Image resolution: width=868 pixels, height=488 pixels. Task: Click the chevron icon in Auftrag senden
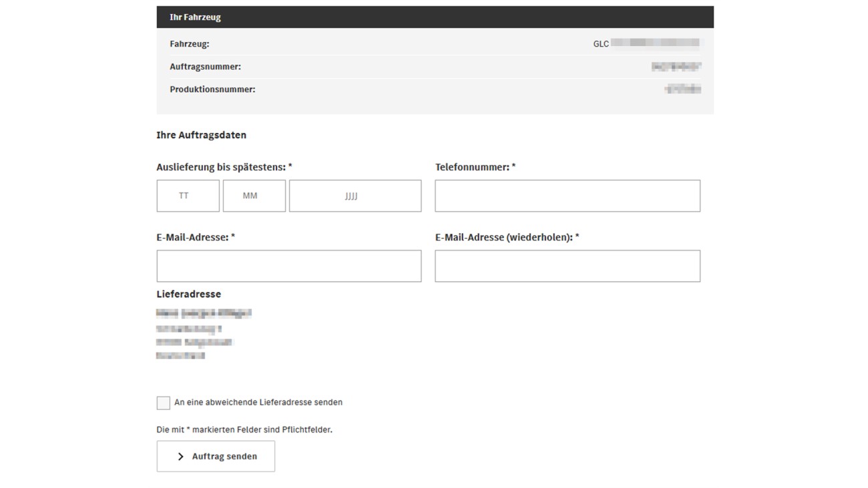click(x=180, y=457)
